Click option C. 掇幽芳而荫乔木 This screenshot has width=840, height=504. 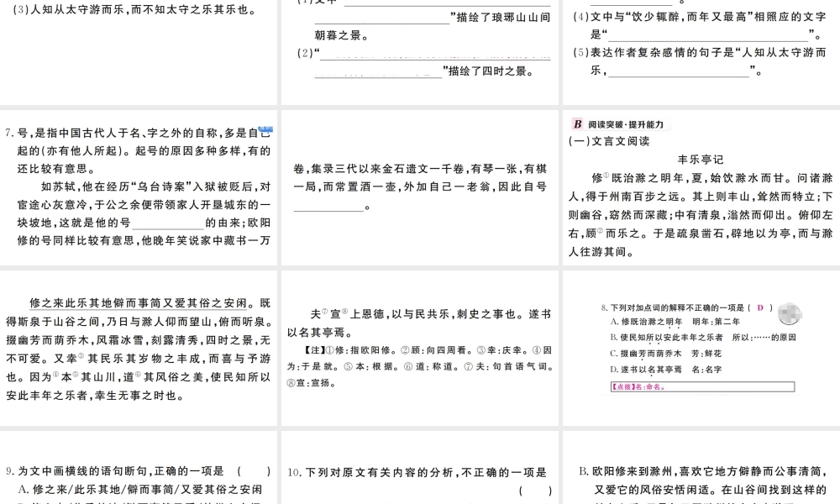click(666, 354)
